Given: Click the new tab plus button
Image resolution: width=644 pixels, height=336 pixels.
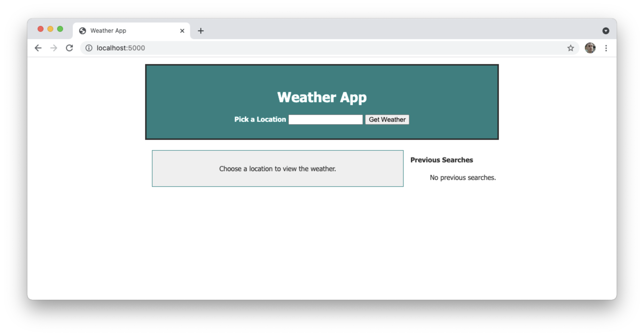Looking at the screenshot, I should click(x=201, y=30).
